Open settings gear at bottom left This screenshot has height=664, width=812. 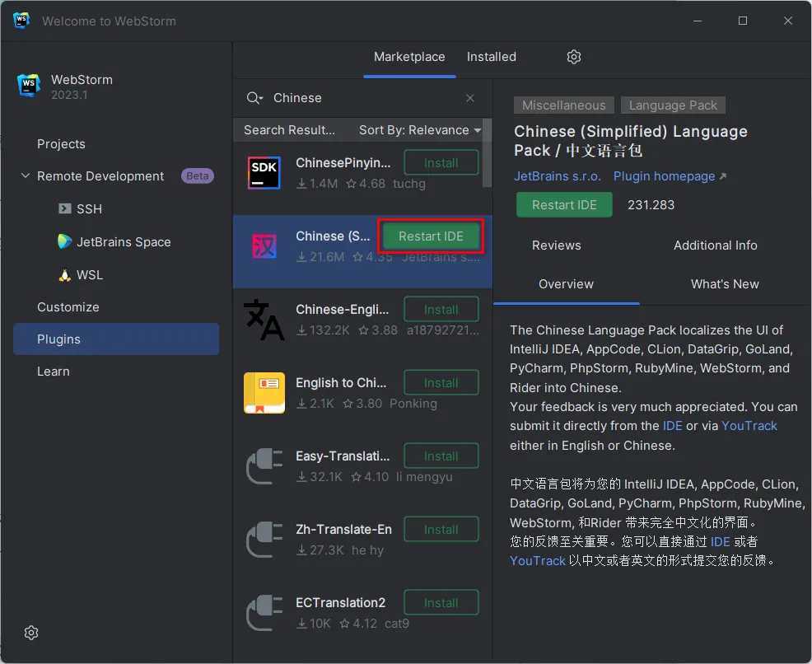point(31,633)
